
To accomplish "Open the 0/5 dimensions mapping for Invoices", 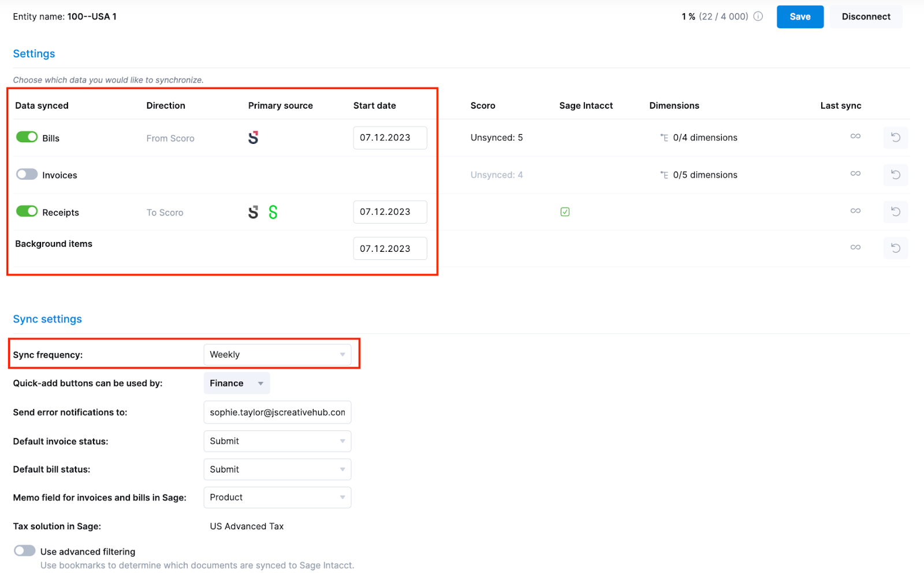I will [x=705, y=174].
